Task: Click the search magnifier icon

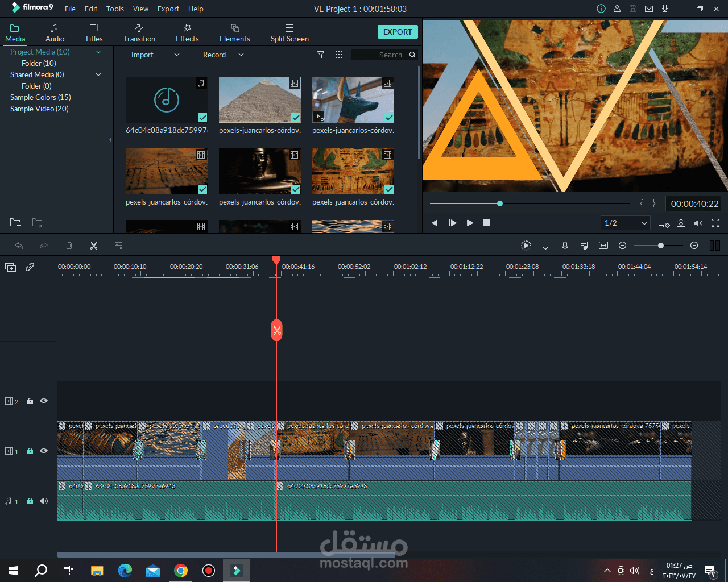Action: [412, 55]
